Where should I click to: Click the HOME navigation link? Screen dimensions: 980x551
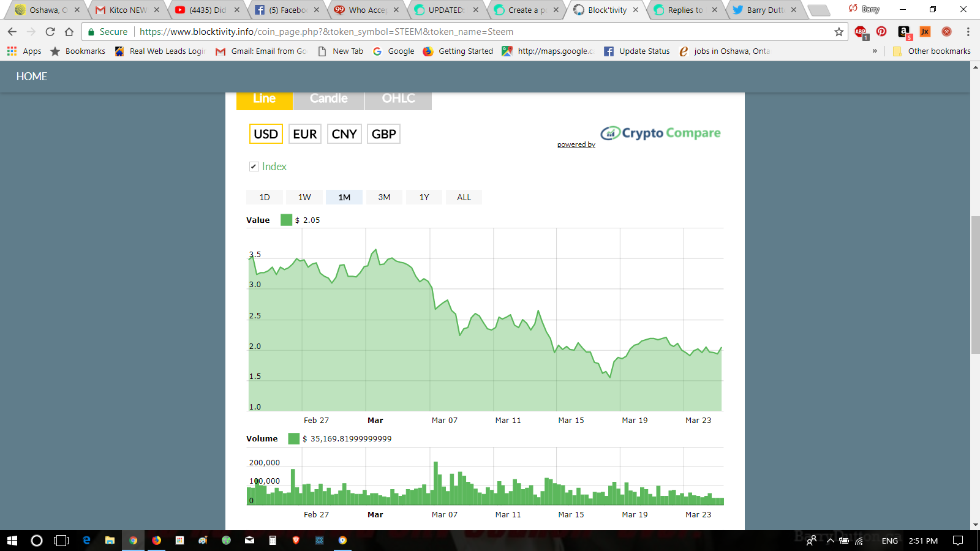click(32, 77)
